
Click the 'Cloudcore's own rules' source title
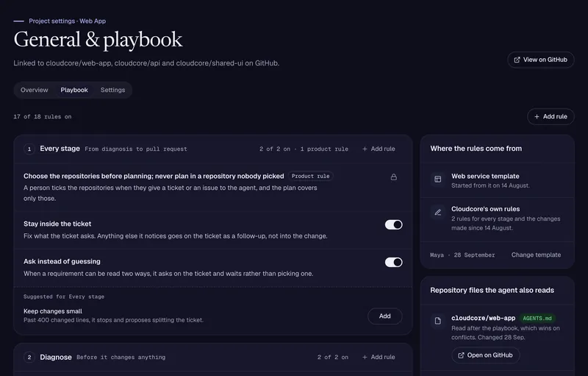(x=486, y=209)
